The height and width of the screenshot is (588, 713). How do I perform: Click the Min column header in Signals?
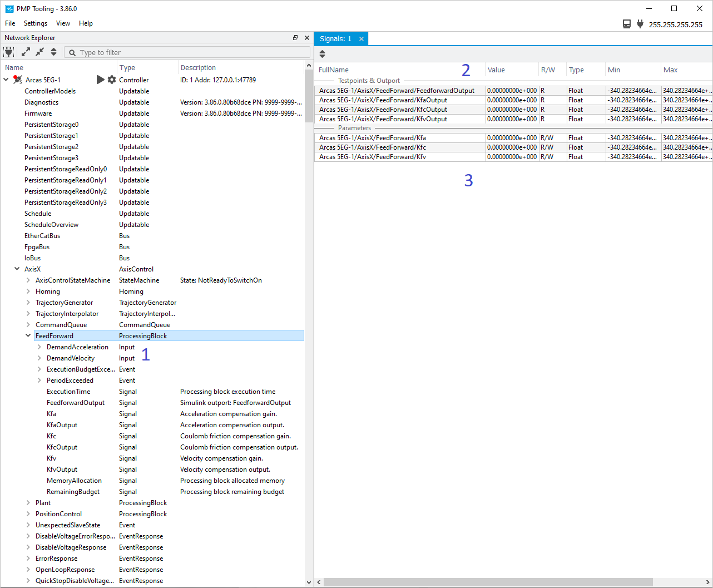[632, 70]
